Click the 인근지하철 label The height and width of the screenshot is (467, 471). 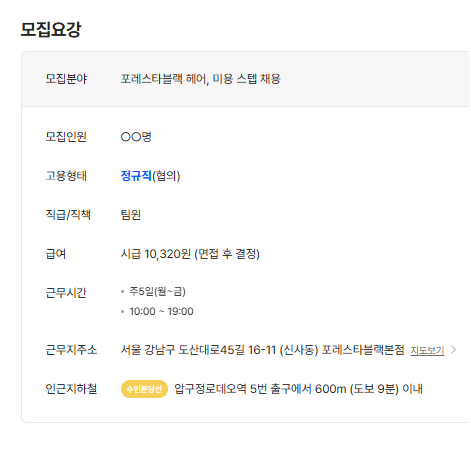pyautogui.click(x=71, y=389)
